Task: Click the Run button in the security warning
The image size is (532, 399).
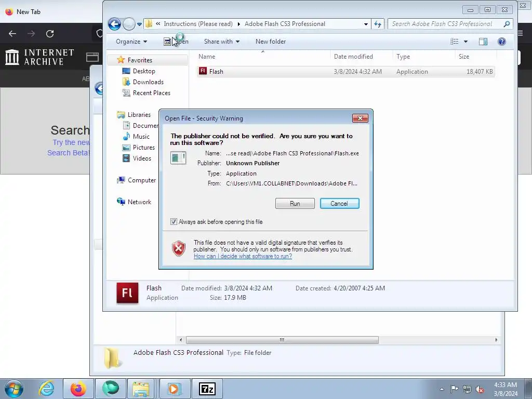Action: pos(295,204)
